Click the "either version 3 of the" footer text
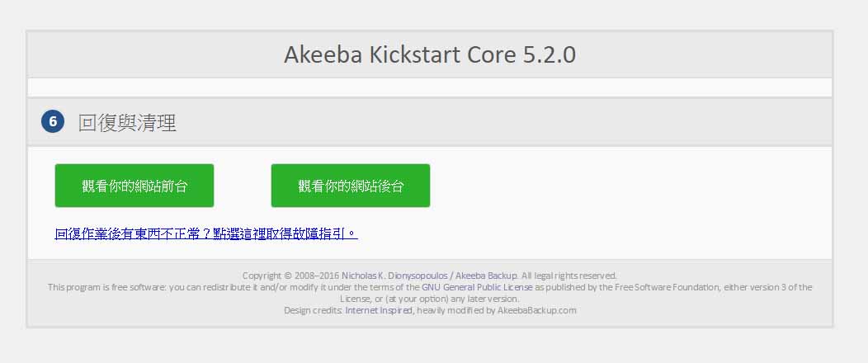The image size is (868, 363). tap(767, 287)
